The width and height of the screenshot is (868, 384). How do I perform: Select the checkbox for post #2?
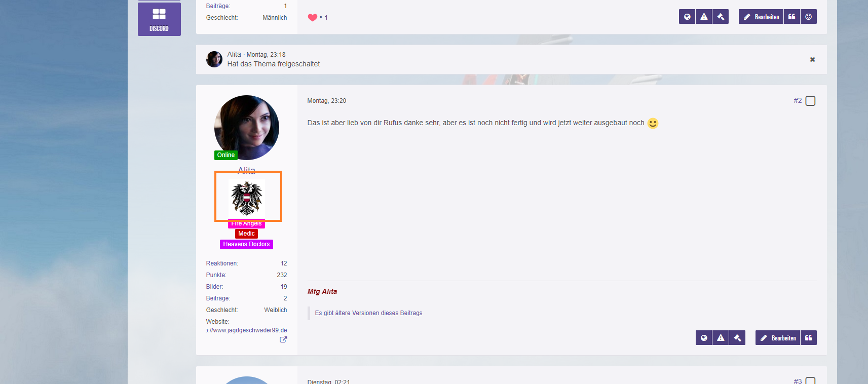tap(811, 101)
